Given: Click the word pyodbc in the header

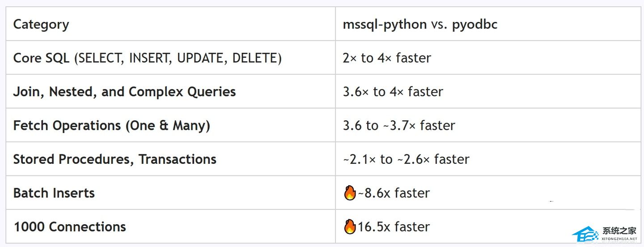Looking at the screenshot, I should [475, 24].
